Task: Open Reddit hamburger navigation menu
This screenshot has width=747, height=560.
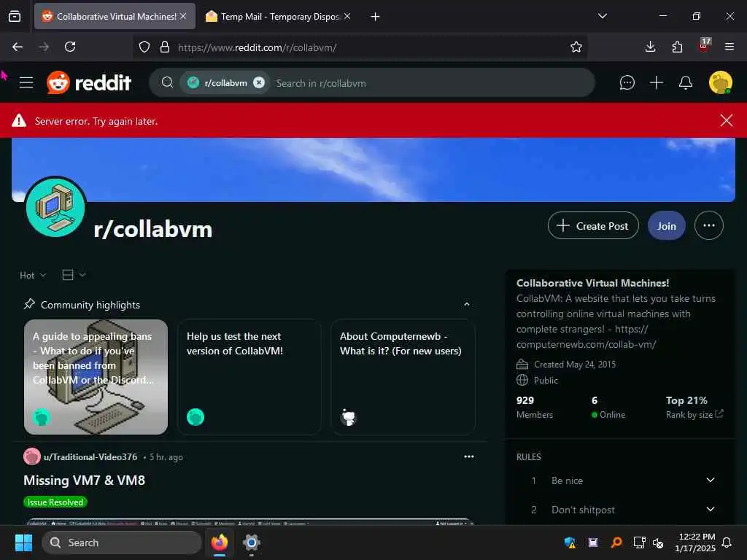Action: pos(26,82)
